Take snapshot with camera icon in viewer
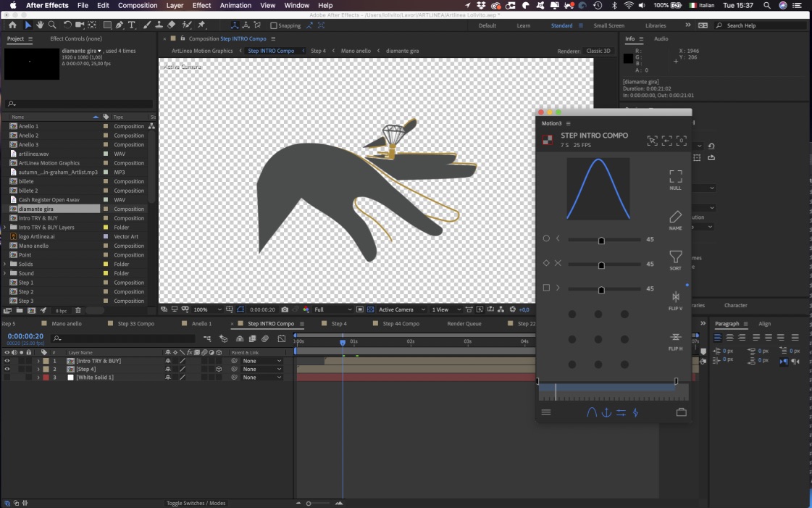 coord(284,309)
